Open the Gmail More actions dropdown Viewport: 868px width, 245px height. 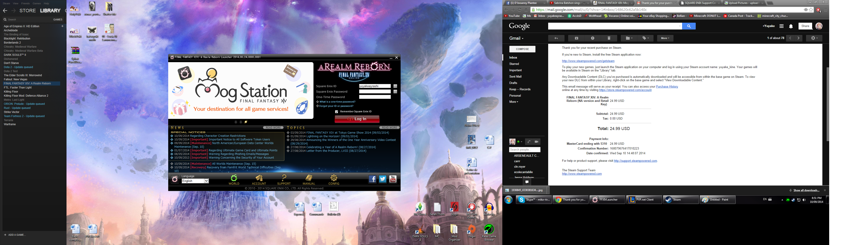click(x=665, y=38)
